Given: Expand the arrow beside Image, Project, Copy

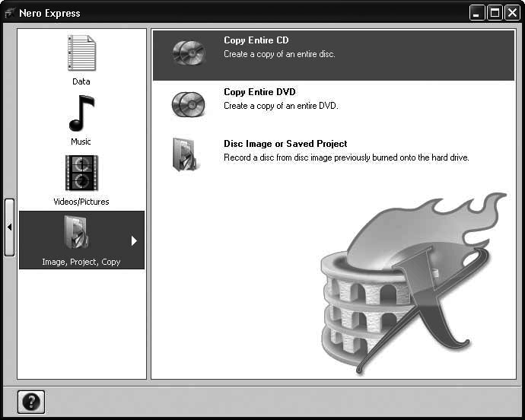Looking at the screenshot, I should coord(134,240).
